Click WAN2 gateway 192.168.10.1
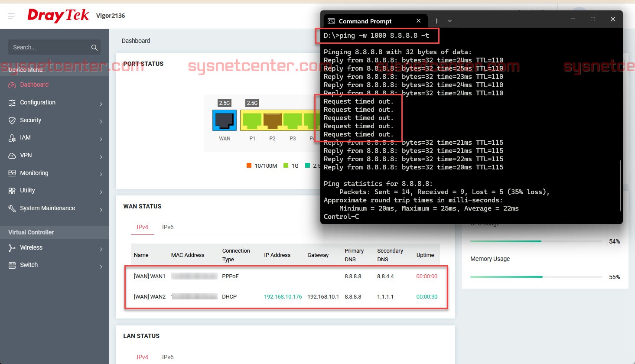The image size is (635, 364). pyautogui.click(x=323, y=297)
